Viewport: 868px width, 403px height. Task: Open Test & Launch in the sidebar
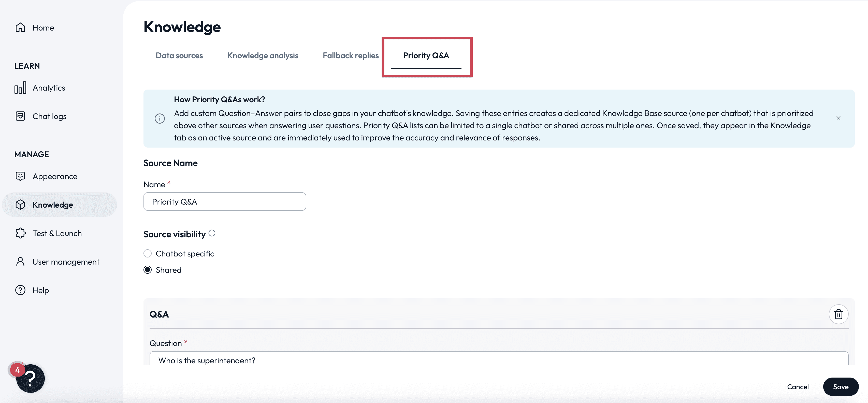pyautogui.click(x=57, y=233)
